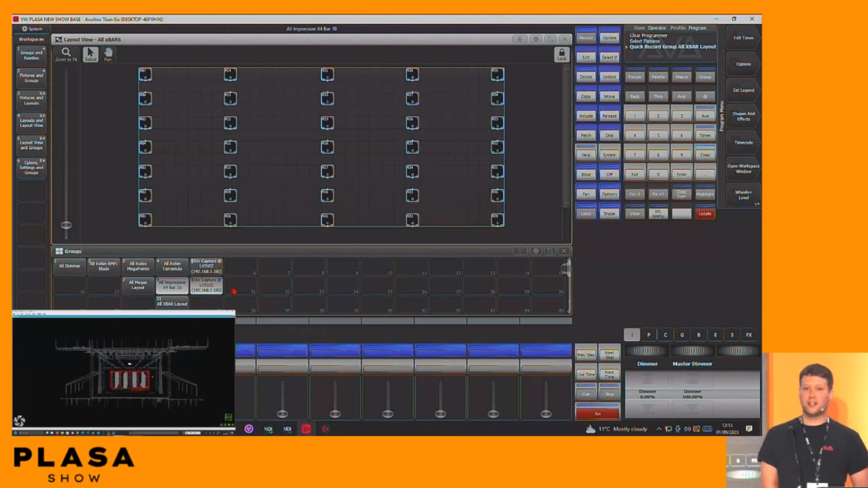
Task: Open the weather widget showing Mostly cloudy
Action: (616, 429)
